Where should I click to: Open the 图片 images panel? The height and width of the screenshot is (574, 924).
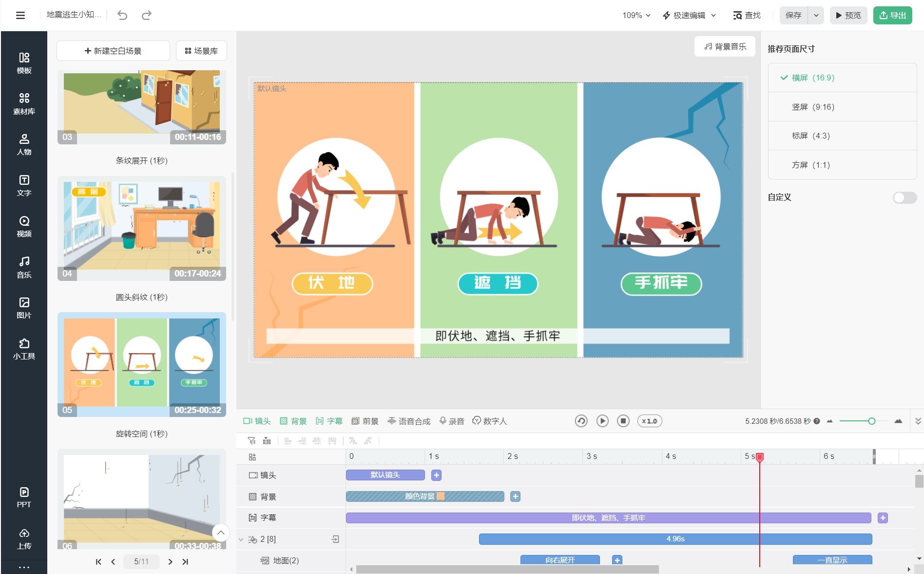[x=24, y=308]
